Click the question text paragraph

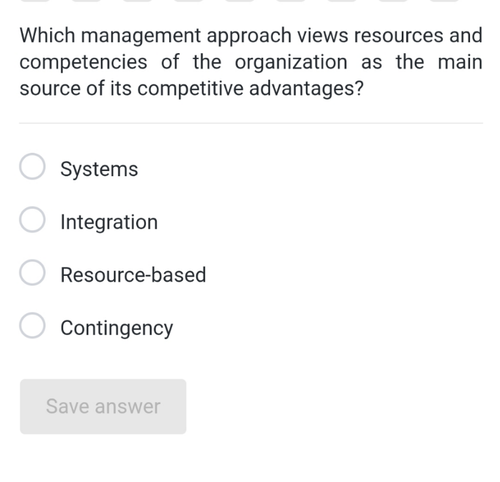tap(251, 62)
